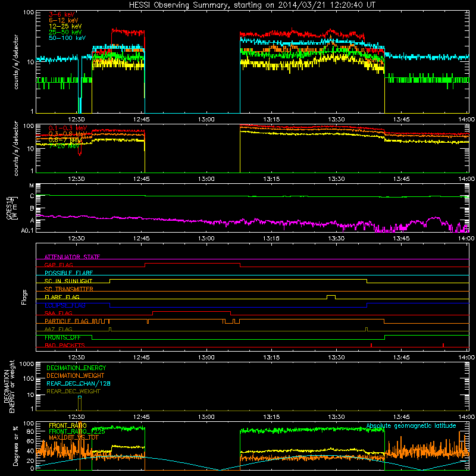The image size is (476, 476).
Task: Select the PARTICLE_FLAG label
Action: (x=67, y=321)
